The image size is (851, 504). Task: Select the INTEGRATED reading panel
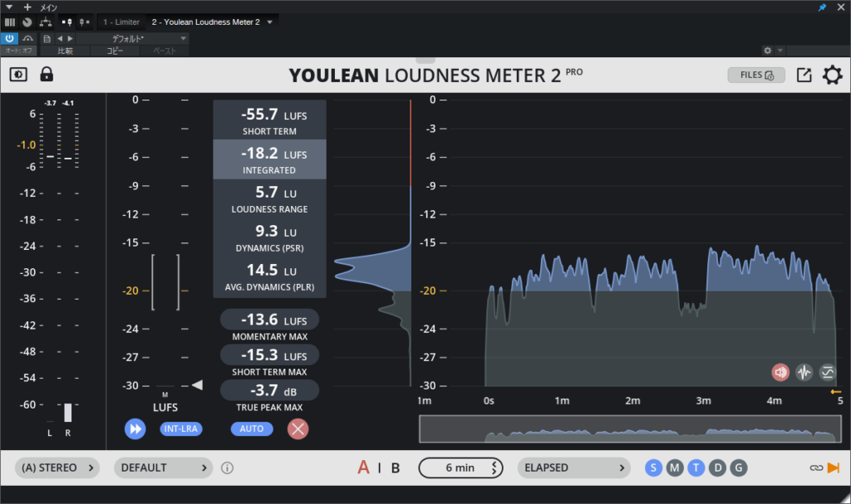click(270, 159)
